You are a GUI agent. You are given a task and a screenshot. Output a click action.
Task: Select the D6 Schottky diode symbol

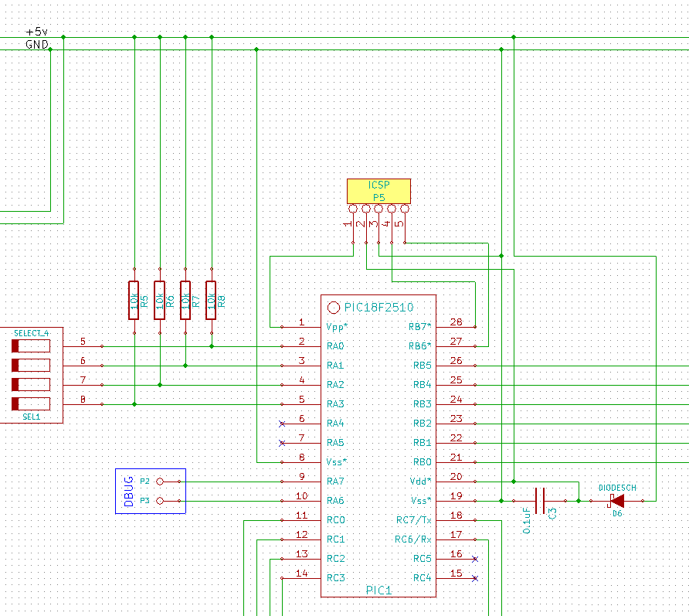(617, 501)
